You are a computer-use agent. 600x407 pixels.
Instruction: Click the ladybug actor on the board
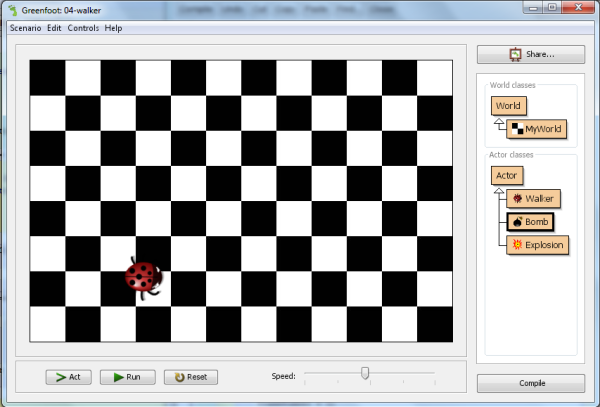click(x=144, y=277)
